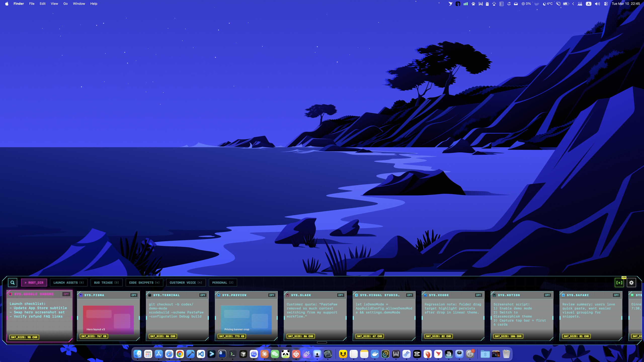
Task: Open the settings gear in clipboard panel
Action: pyautogui.click(x=631, y=283)
